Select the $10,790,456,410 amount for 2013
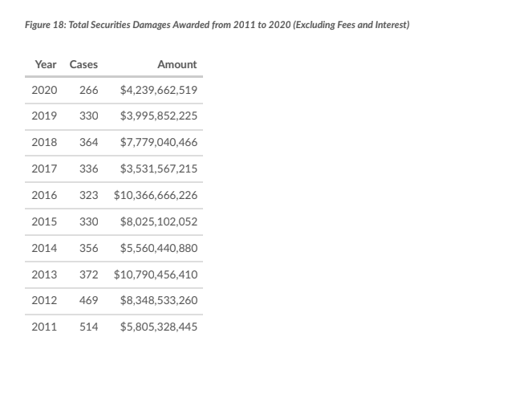The width and height of the screenshot is (532, 394). 156,274
